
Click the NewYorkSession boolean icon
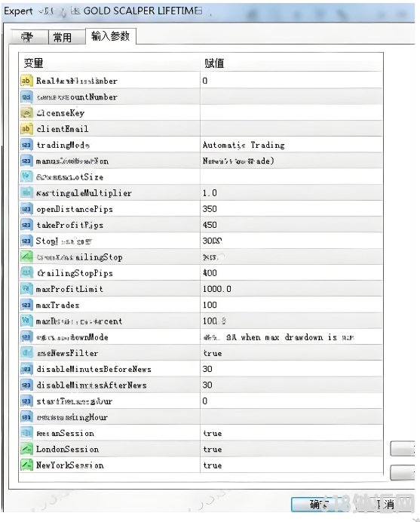pyautogui.click(x=26, y=465)
